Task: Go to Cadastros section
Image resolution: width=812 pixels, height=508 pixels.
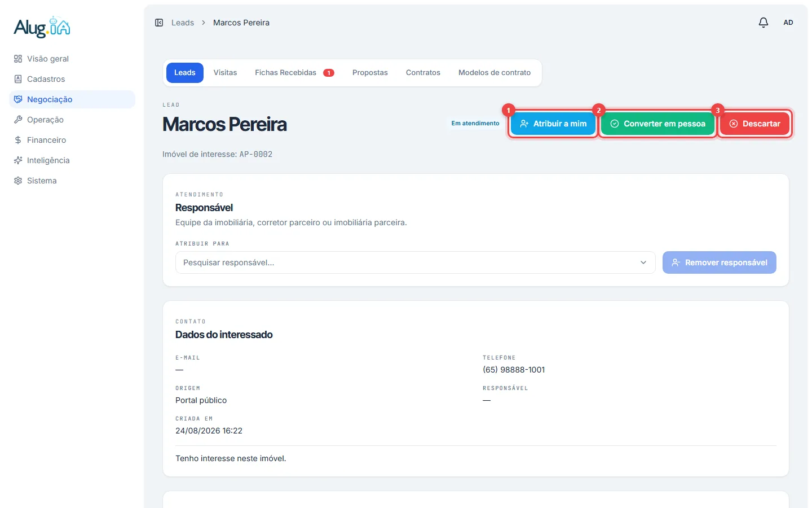Action: click(72, 79)
